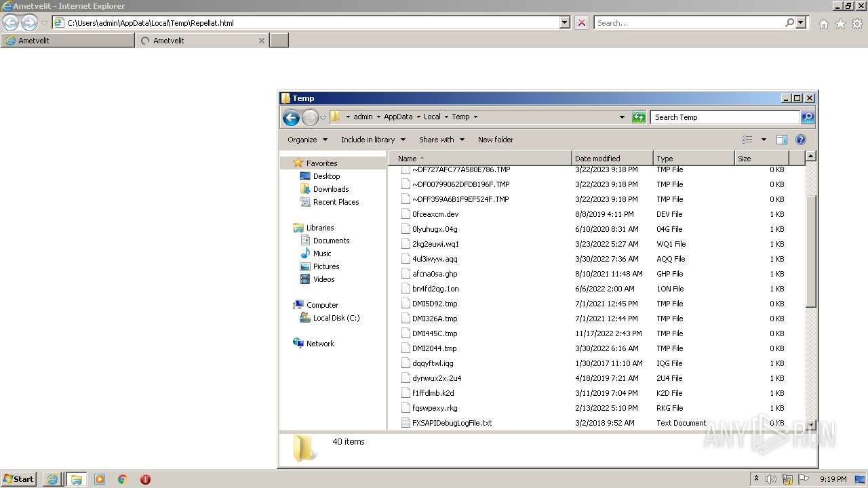Open Include in library dropdown

coord(373,140)
